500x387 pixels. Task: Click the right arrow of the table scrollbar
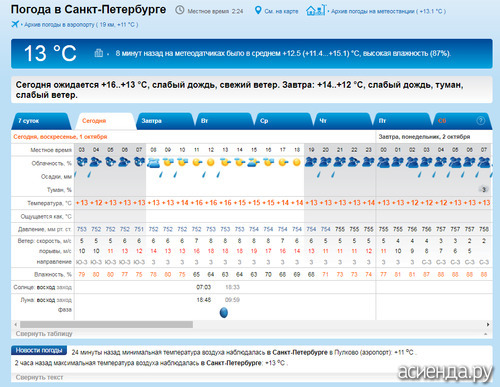488,324
